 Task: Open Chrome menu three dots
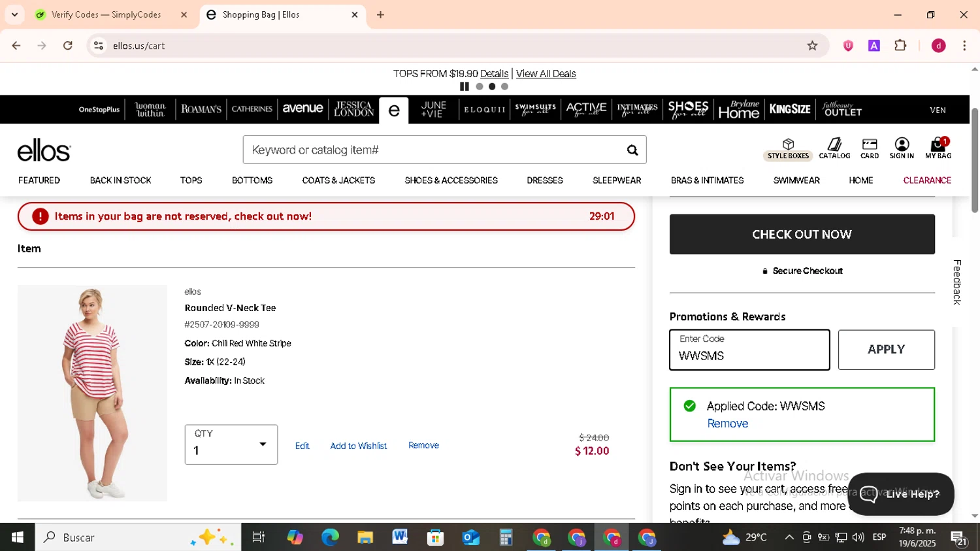pos(964,46)
